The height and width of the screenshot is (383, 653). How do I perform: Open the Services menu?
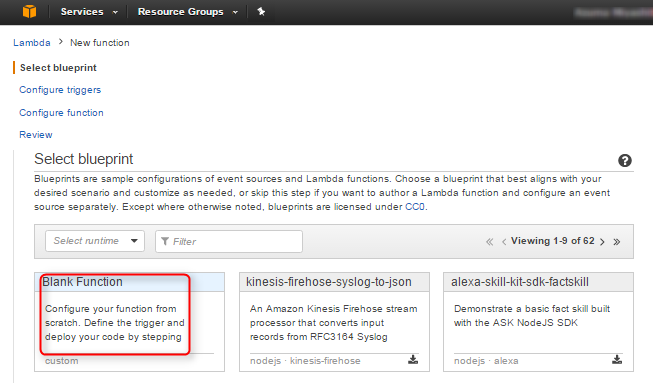[89, 12]
